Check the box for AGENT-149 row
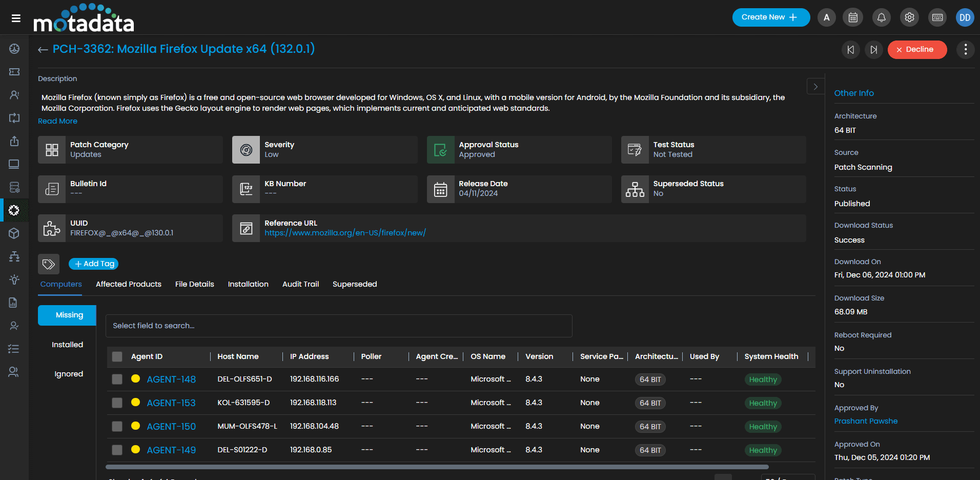 pos(117,450)
